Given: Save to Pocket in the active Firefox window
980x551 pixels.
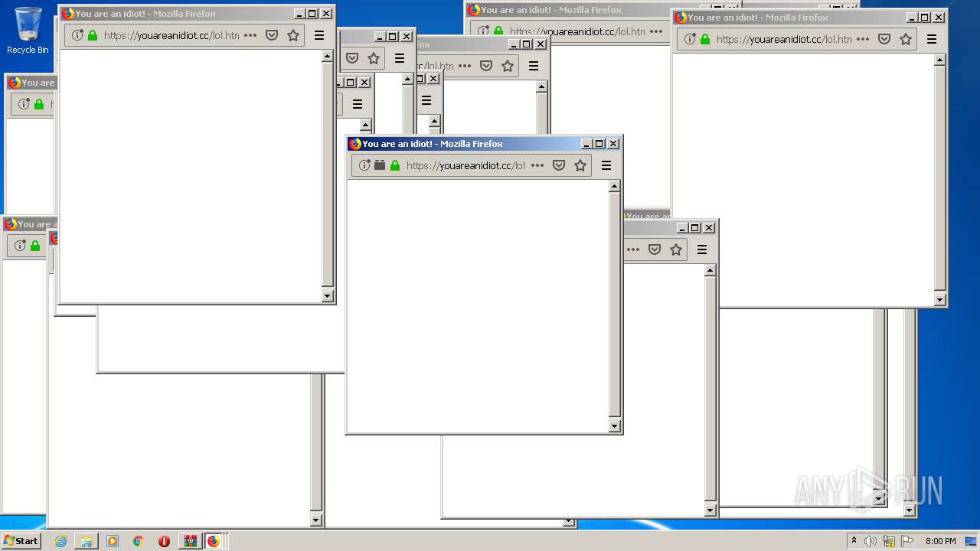Looking at the screenshot, I should click(x=559, y=165).
